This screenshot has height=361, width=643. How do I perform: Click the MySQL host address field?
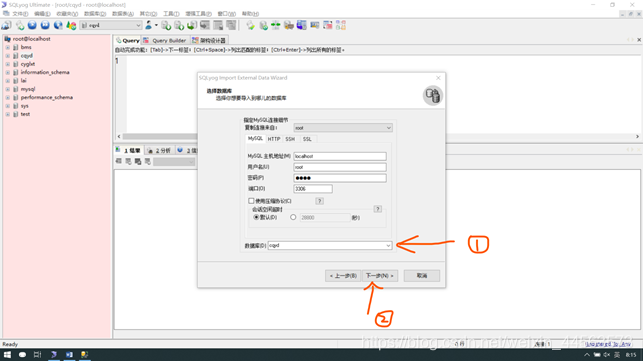pos(340,156)
